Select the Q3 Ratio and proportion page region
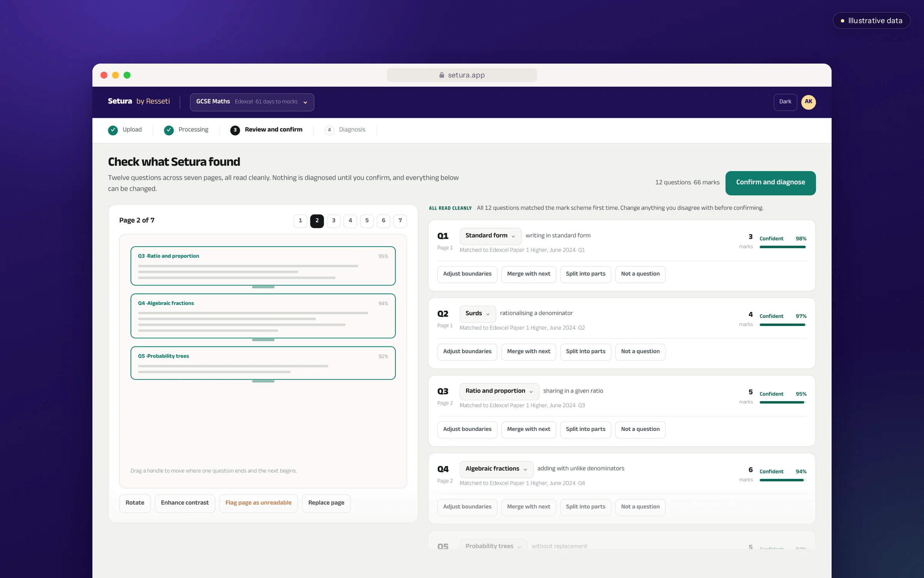The image size is (924, 578). 263,266
